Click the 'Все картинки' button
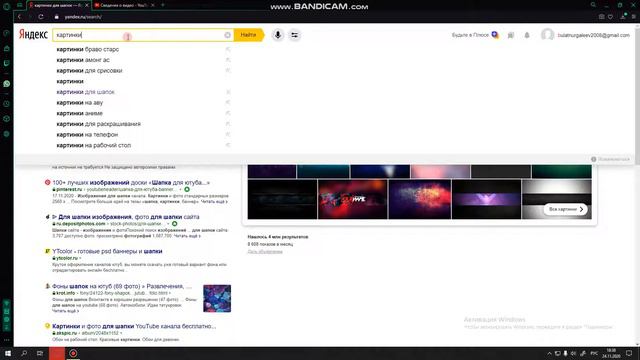The width and height of the screenshot is (640, 360). point(565,209)
